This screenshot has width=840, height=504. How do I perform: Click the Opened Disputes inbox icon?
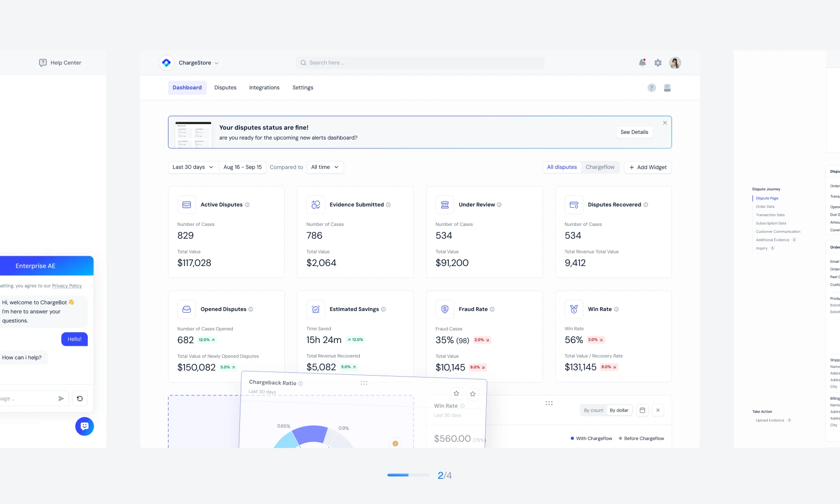coord(187,309)
